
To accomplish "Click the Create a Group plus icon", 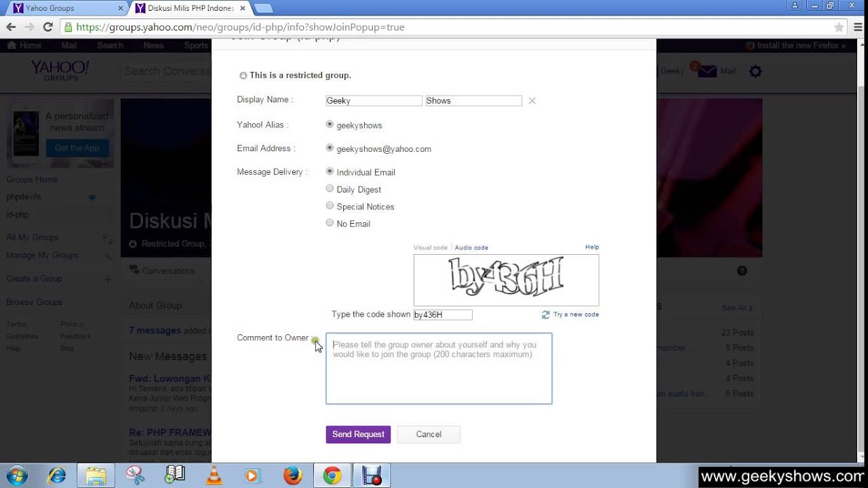I will (108, 279).
